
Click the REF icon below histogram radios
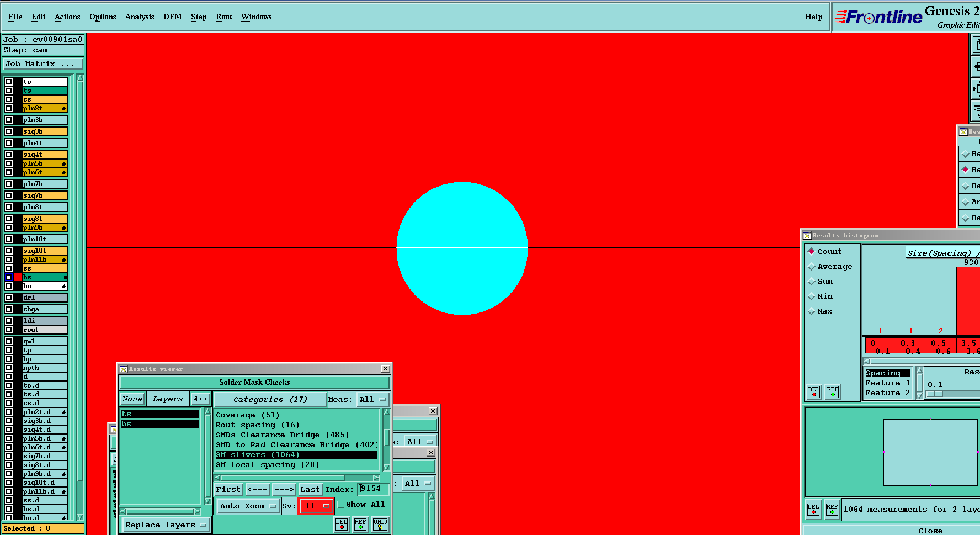pos(833,392)
